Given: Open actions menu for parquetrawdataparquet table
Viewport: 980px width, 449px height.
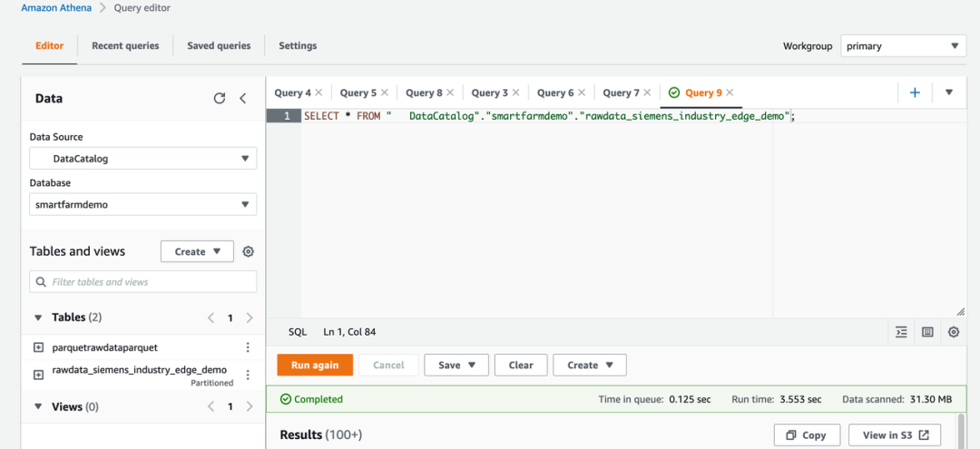Looking at the screenshot, I should 248,347.
